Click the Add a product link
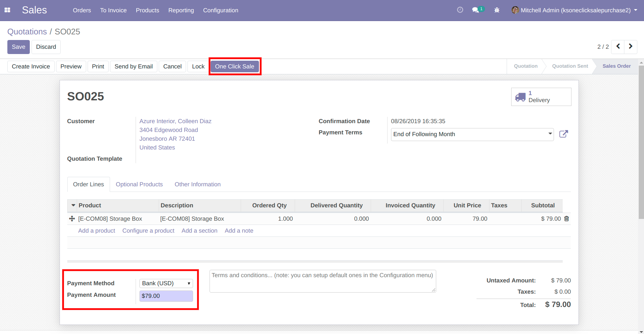Image resolution: width=644 pixels, height=334 pixels. point(96,231)
